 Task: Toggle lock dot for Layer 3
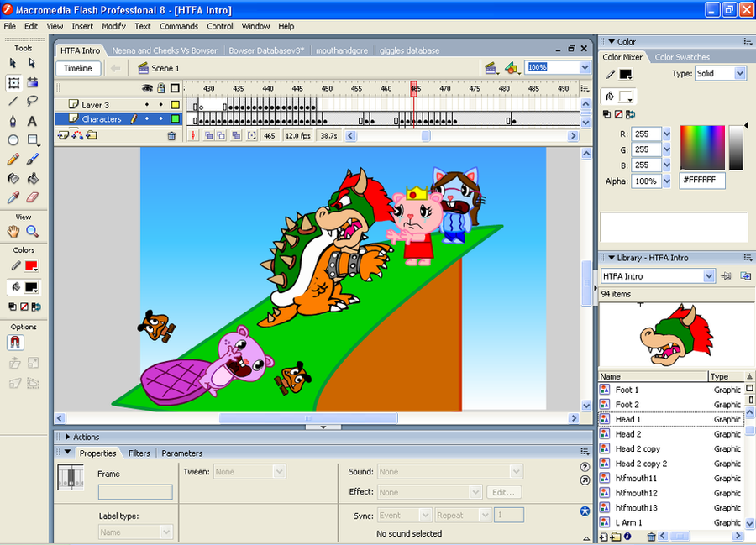(x=161, y=105)
